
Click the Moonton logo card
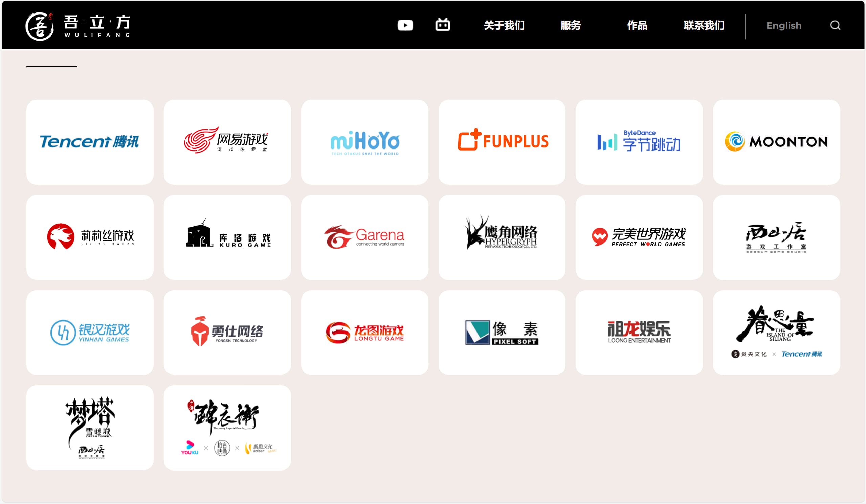(x=776, y=142)
